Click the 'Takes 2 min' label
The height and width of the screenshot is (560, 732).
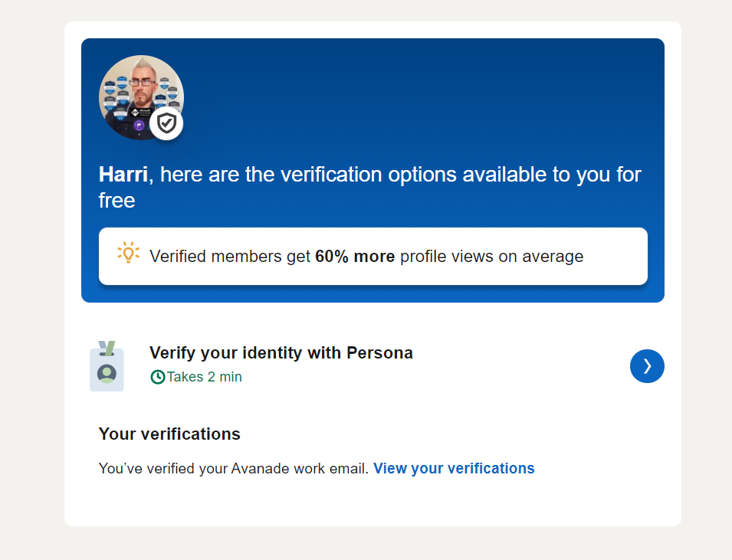pyautogui.click(x=205, y=377)
